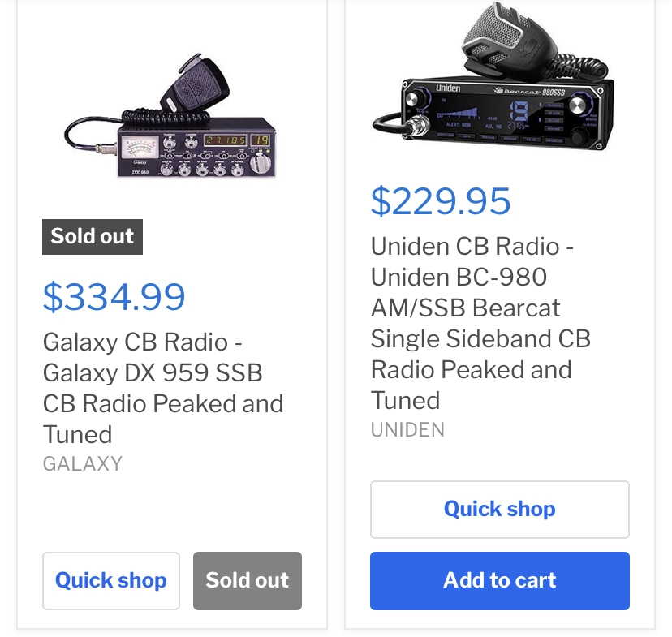Click the Uniden logo on the radio faceplate
Viewport: 672px width, 637px height.
tap(448, 88)
